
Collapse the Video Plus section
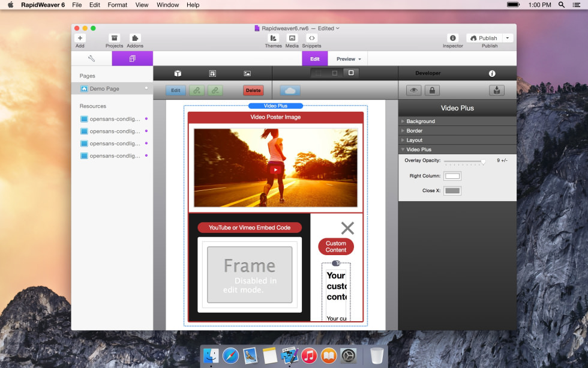(x=457, y=149)
